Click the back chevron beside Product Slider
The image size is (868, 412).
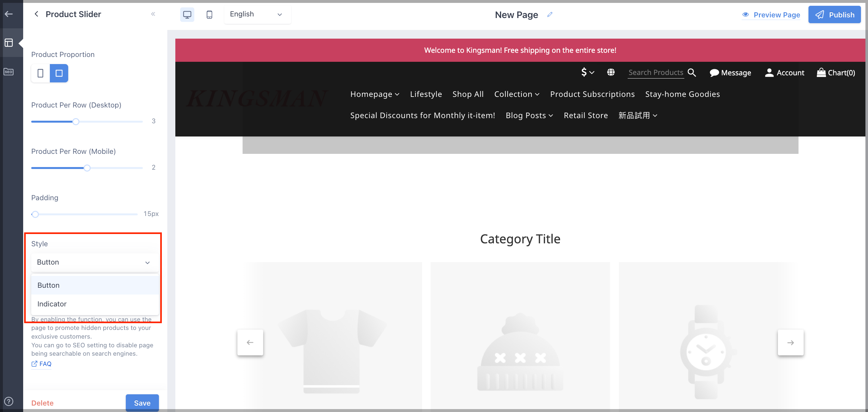[x=36, y=14]
